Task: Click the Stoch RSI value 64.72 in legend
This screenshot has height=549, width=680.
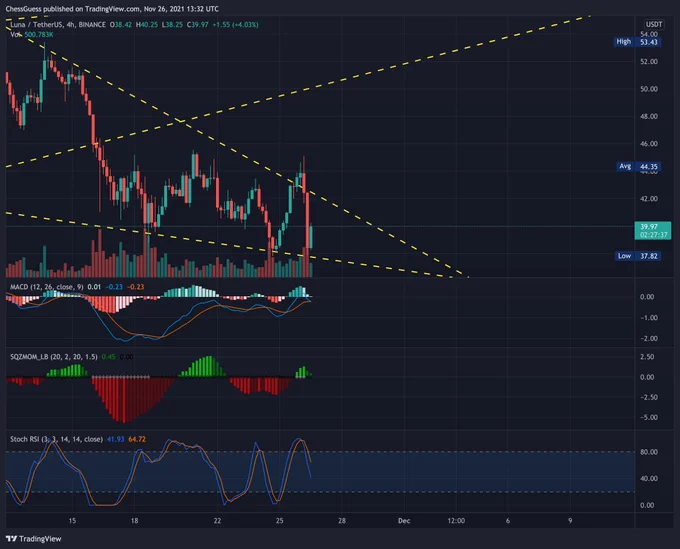Action: pyautogui.click(x=137, y=439)
